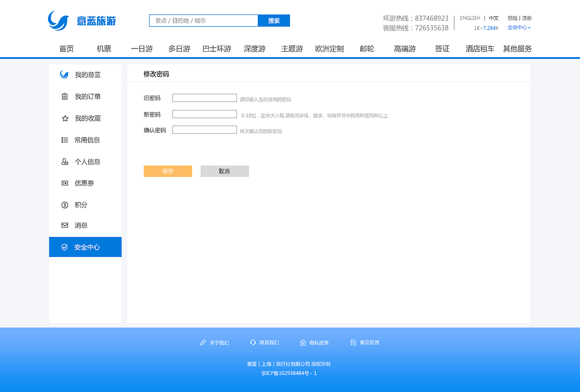Cancel password change with 取消 button
580x392 pixels.
pos(224,171)
